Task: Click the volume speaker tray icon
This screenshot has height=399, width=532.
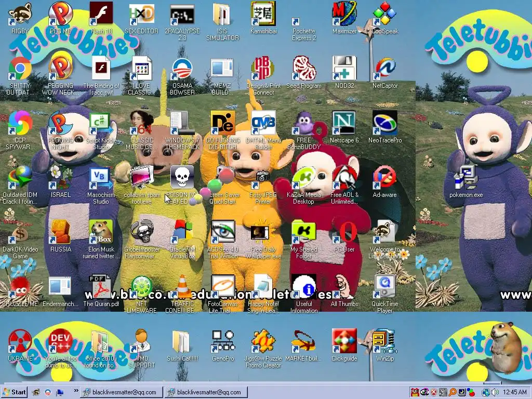Action: pyautogui.click(x=495, y=392)
